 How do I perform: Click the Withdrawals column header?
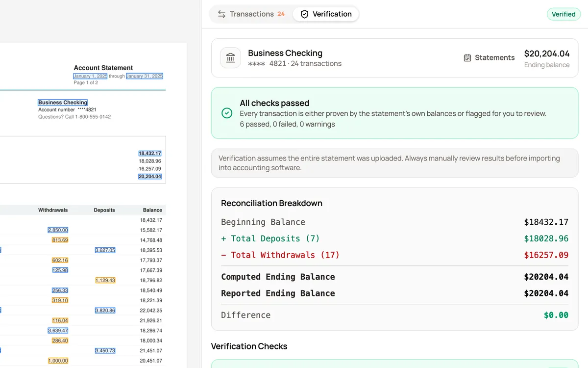[53, 210]
